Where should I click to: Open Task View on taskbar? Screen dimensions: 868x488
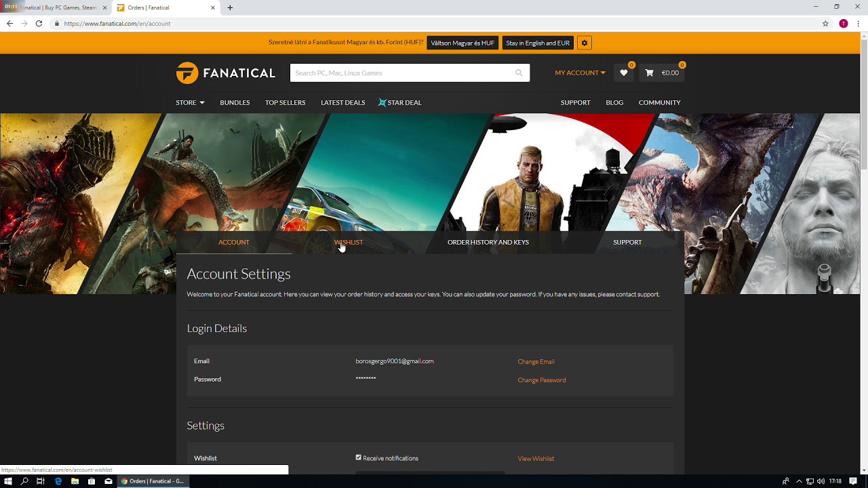(41, 481)
